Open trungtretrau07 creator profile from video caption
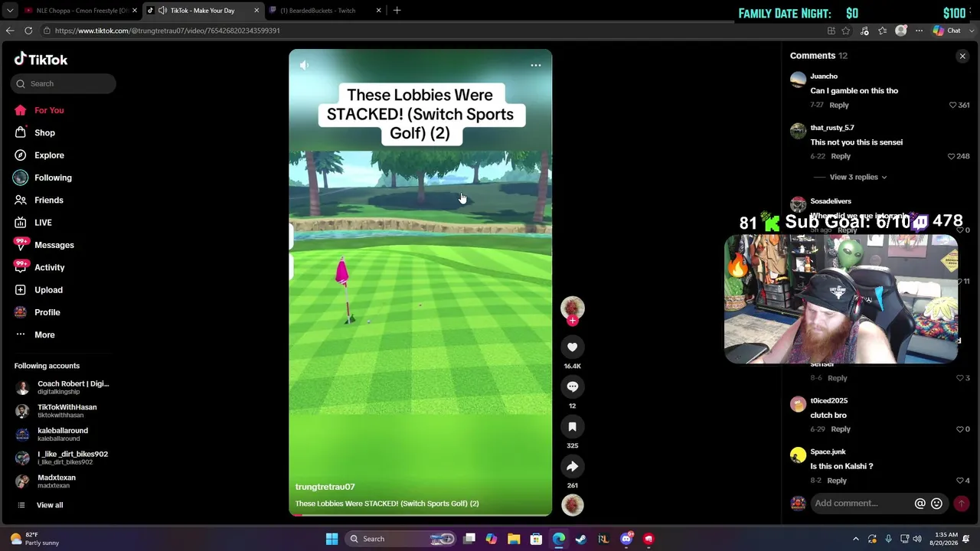The height and width of the screenshot is (551, 980). coord(325,487)
